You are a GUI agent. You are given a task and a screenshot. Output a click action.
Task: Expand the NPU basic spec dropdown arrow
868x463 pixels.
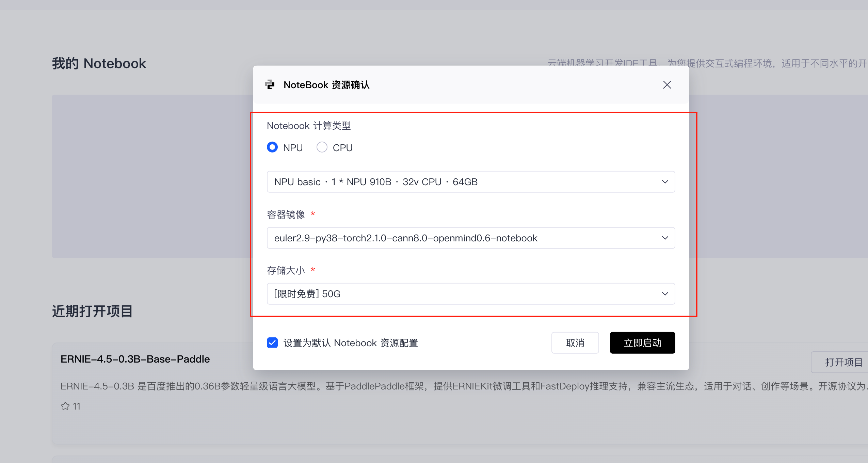[665, 182]
